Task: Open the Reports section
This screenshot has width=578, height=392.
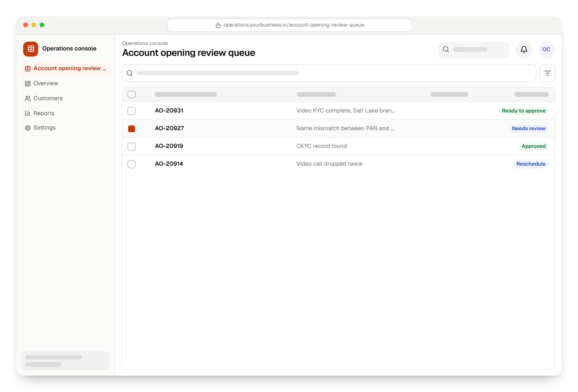Action: [65, 113]
